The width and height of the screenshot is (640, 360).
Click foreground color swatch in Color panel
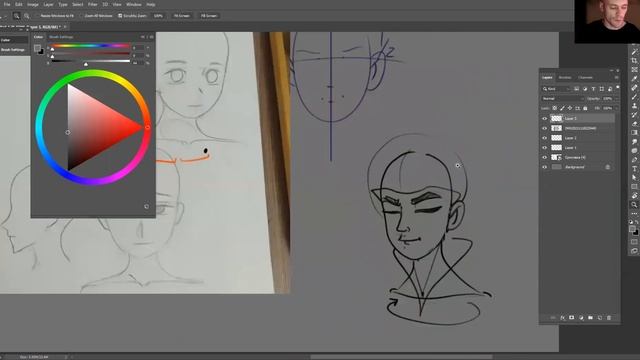click(x=37, y=48)
